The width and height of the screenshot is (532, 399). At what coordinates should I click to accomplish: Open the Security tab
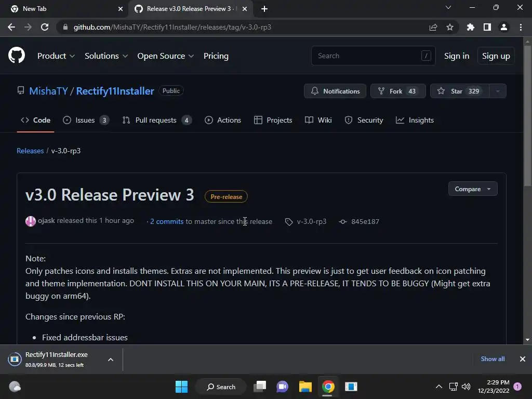click(364, 120)
